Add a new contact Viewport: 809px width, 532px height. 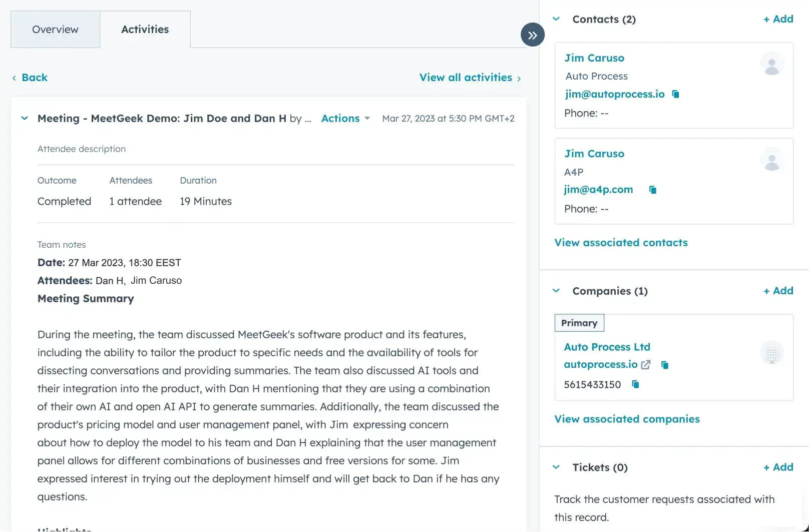coord(778,19)
